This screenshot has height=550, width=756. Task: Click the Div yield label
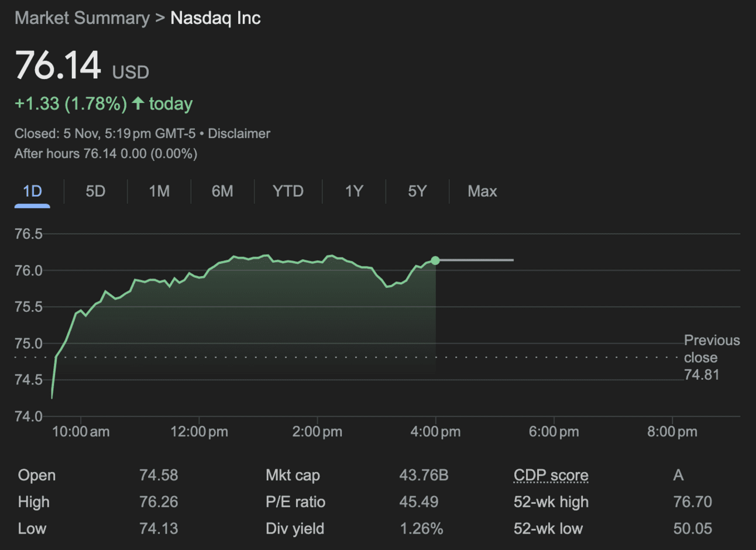[x=295, y=529]
